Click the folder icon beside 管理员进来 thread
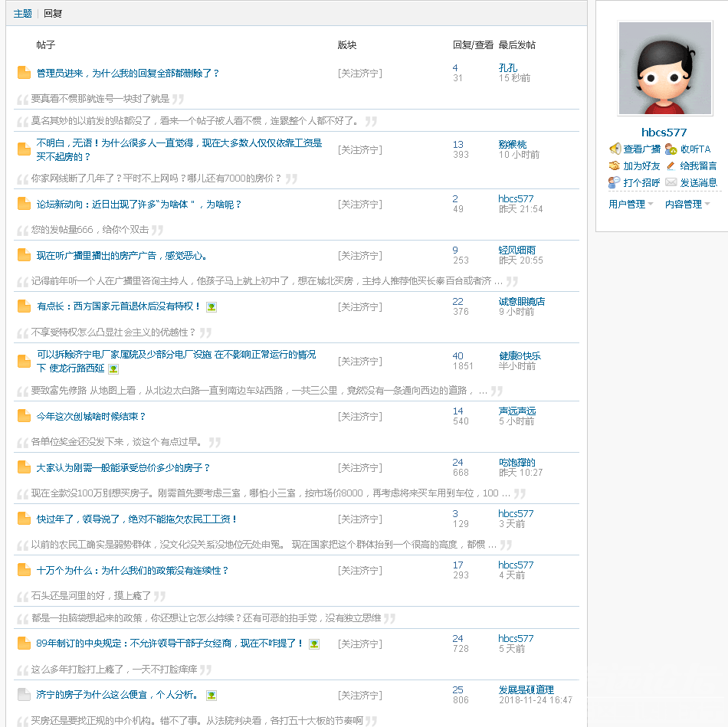Image resolution: width=728 pixels, height=727 pixels. pyautogui.click(x=24, y=74)
